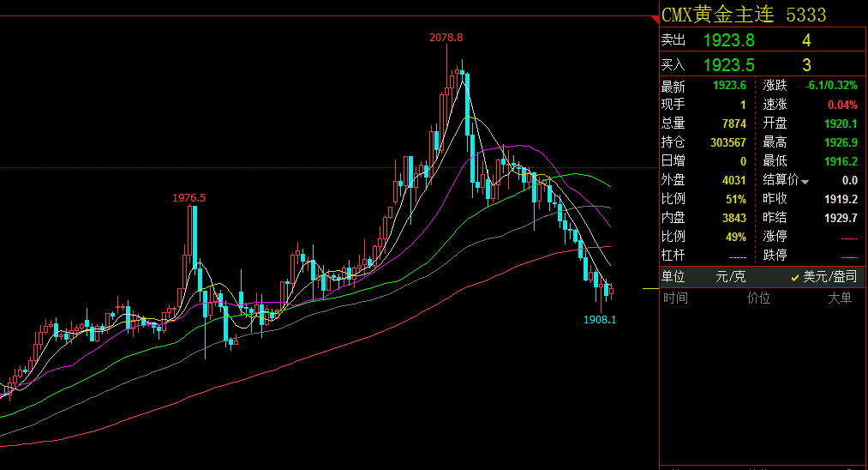
Task: Select the 美元/盎司 unit option
Action: 829,276
